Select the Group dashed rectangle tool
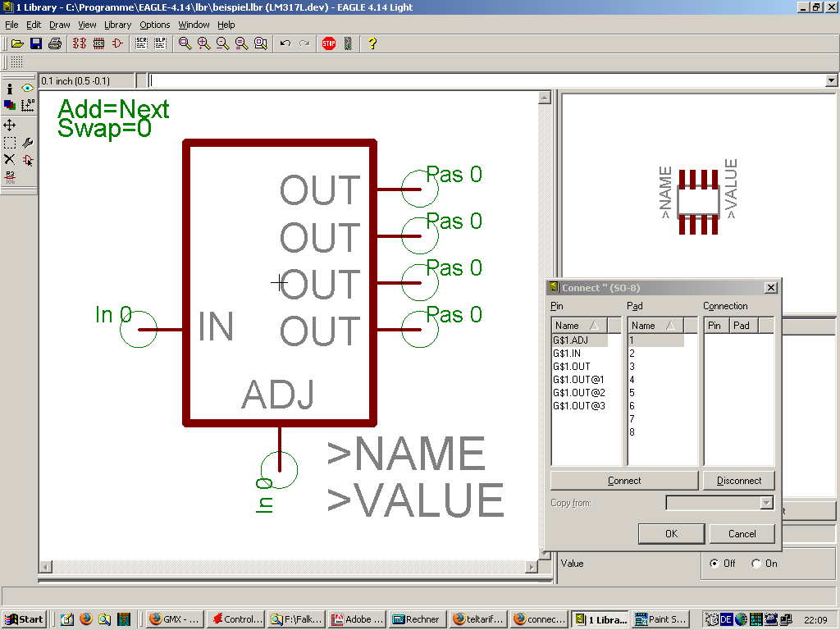840x630 pixels. coord(10,143)
